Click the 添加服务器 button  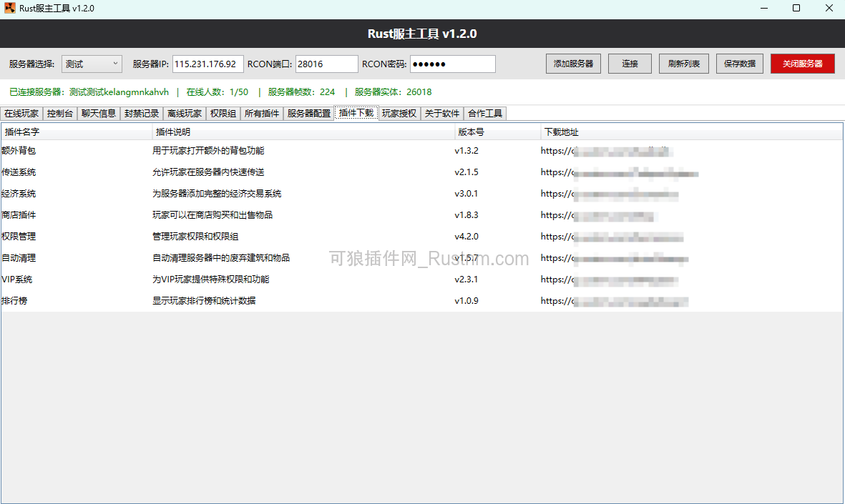click(x=572, y=63)
